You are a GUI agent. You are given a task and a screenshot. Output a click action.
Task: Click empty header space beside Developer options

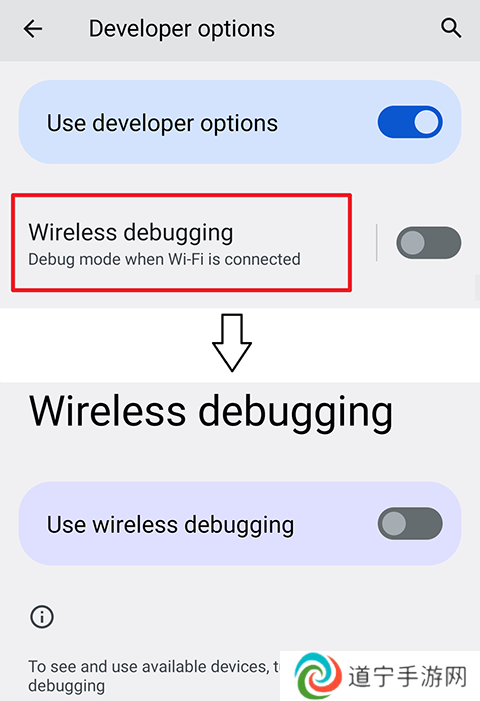pyautogui.click(x=358, y=29)
